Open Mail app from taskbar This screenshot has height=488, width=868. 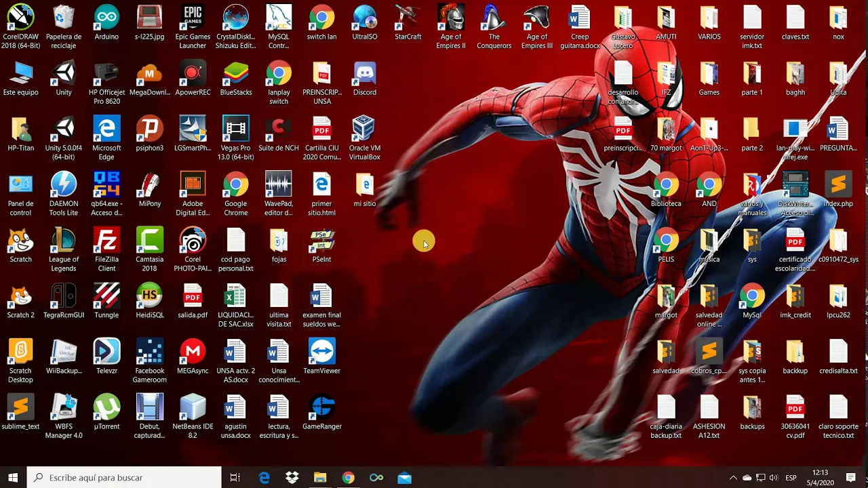[404, 478]
